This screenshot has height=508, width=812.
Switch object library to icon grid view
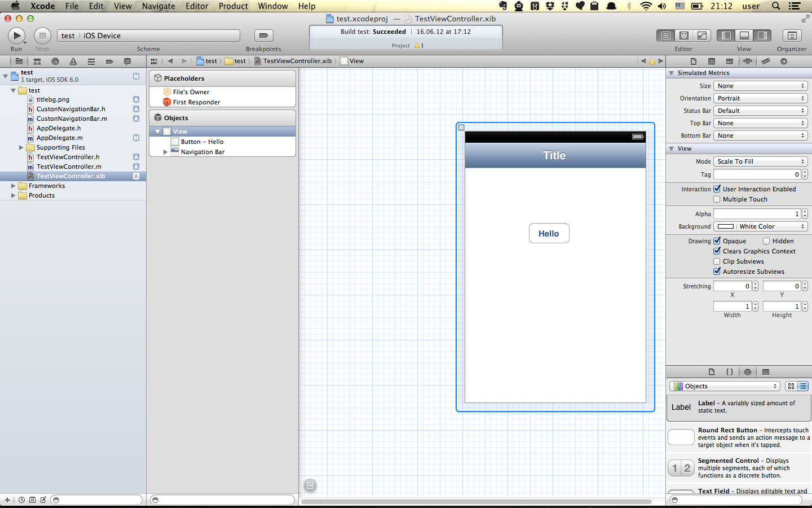(x=791, y=386)
